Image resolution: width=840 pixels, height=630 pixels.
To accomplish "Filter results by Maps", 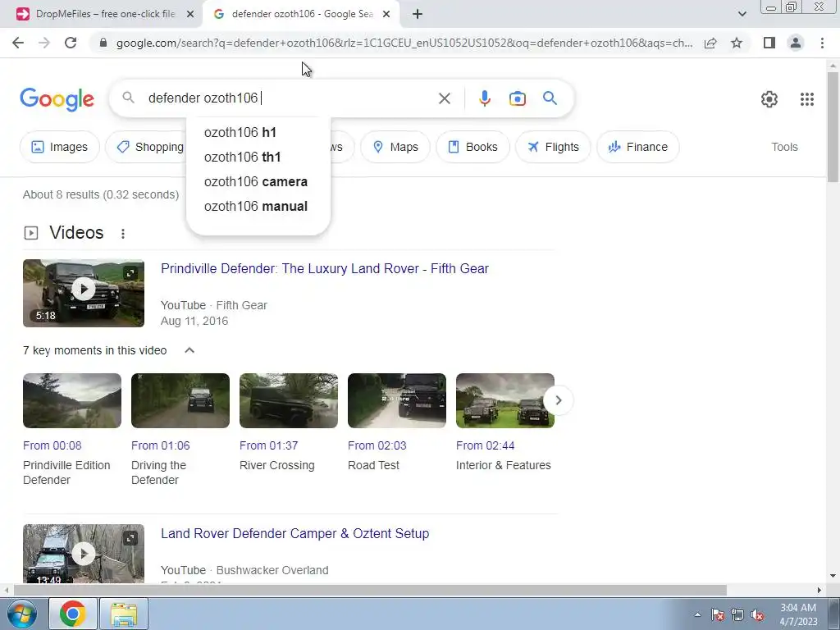I will click(x=395, y=147).
